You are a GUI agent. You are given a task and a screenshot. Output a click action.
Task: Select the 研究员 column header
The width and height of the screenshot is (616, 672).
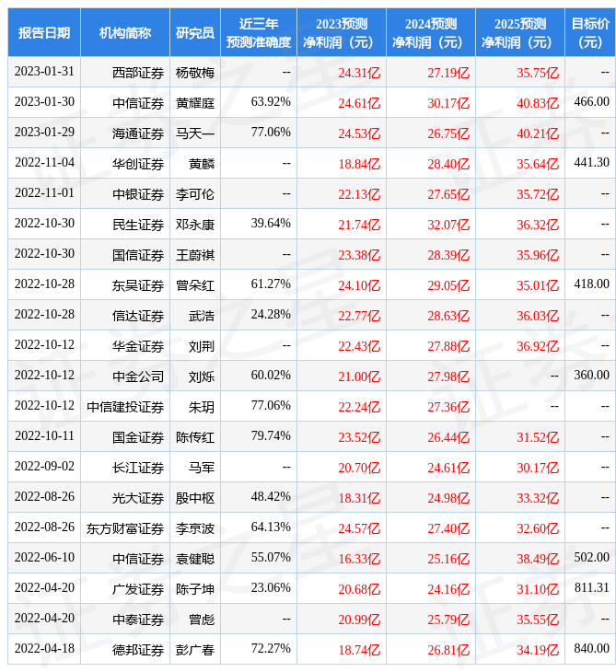click(195, 32)
